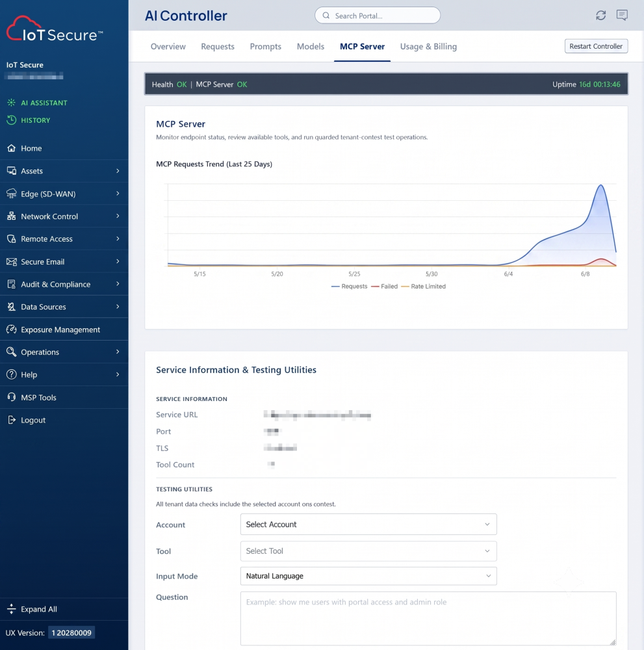The image size is (644, 650).
Task: Open the Select Account dropdown
Action: click(368, 525)
